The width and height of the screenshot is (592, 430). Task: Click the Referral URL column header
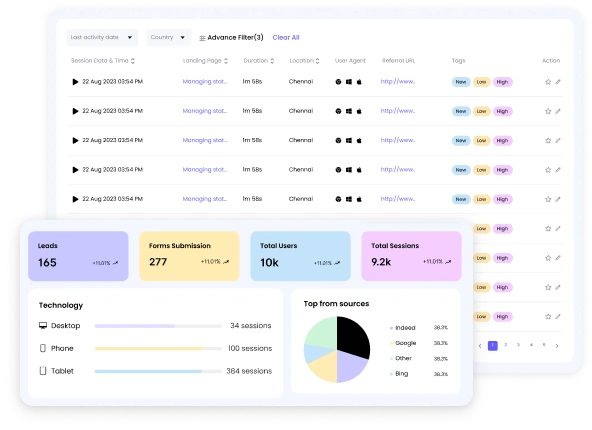pos(398,60)
